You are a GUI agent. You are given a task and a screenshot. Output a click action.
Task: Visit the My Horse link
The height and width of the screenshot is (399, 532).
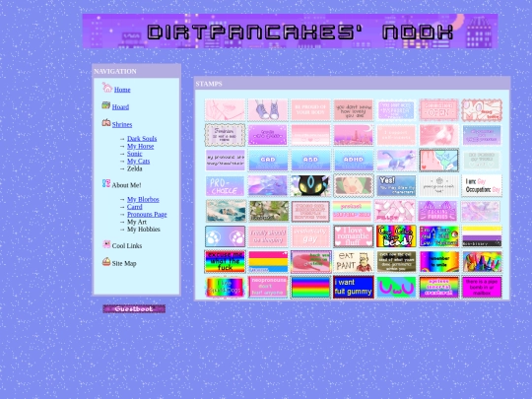pyautogui.click(x=141, y=146)
